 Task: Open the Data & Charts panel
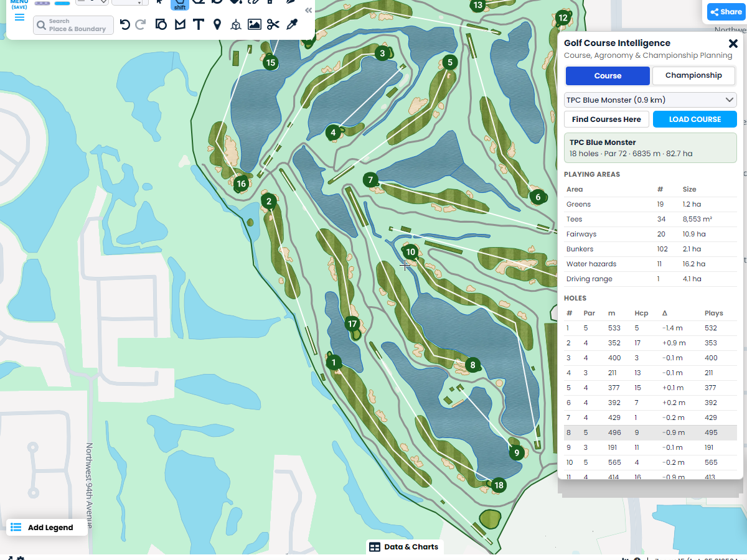pos(405,547)
